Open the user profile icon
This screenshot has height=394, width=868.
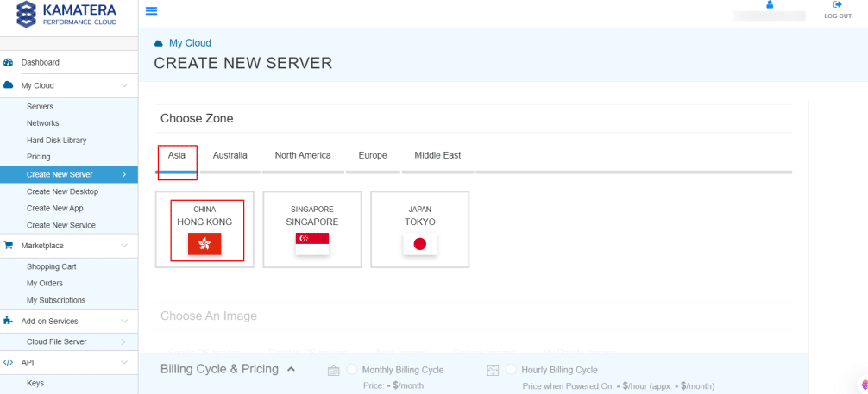[770, 4]
